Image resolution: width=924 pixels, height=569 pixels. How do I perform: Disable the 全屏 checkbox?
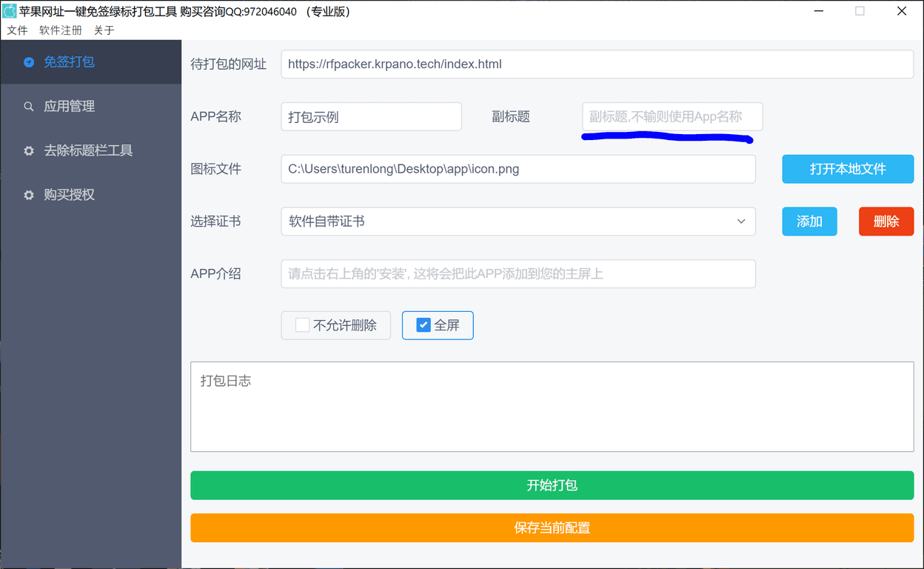423,325
